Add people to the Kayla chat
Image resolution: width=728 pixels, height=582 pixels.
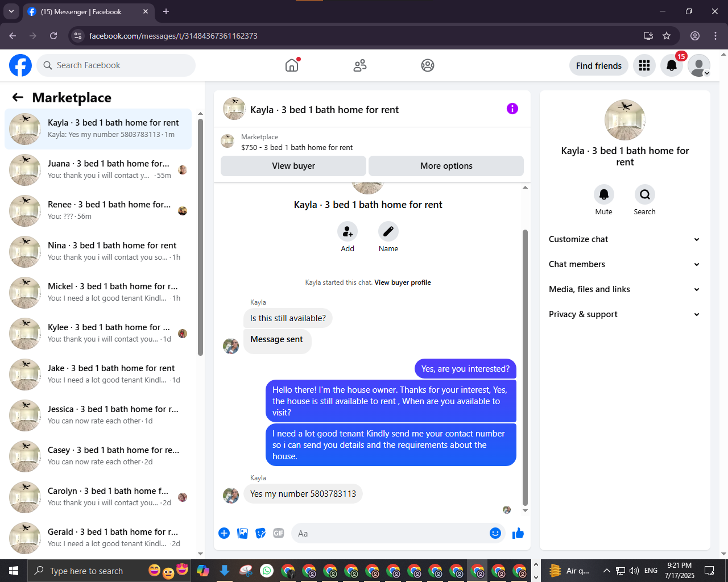tap(348, 231)
